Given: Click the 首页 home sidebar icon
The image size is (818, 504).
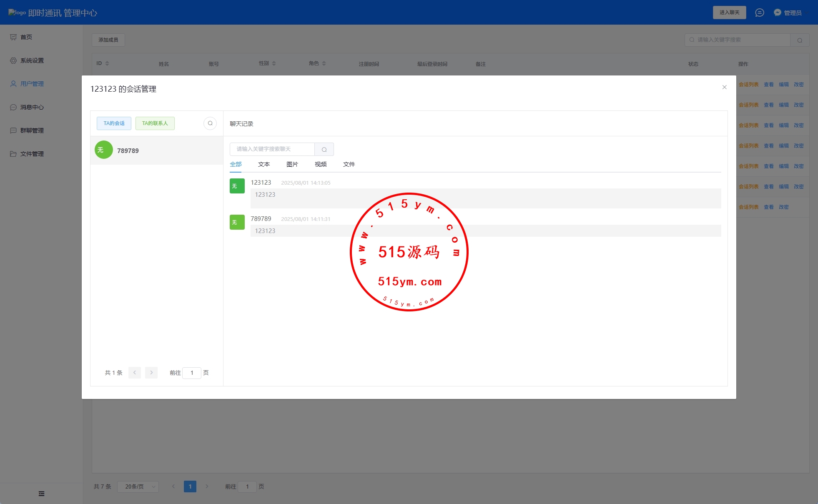Looking at the screenshot, I should [13, 37].
